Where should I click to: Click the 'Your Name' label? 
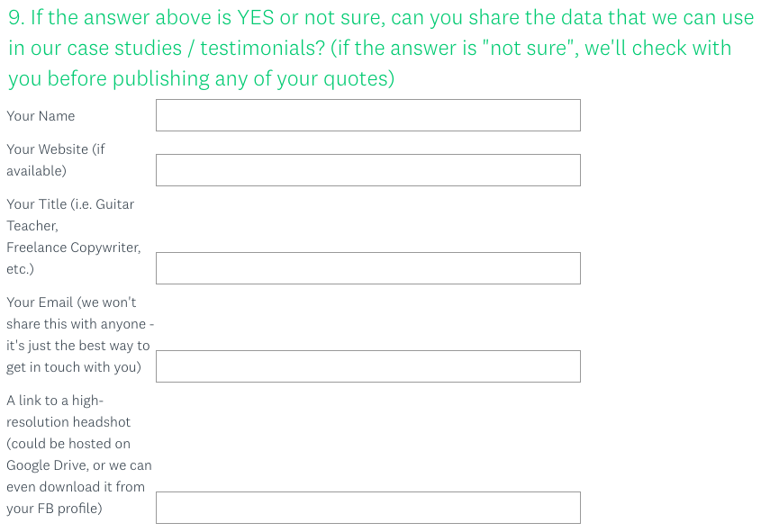pyautogui.click(x=41, y=116)
